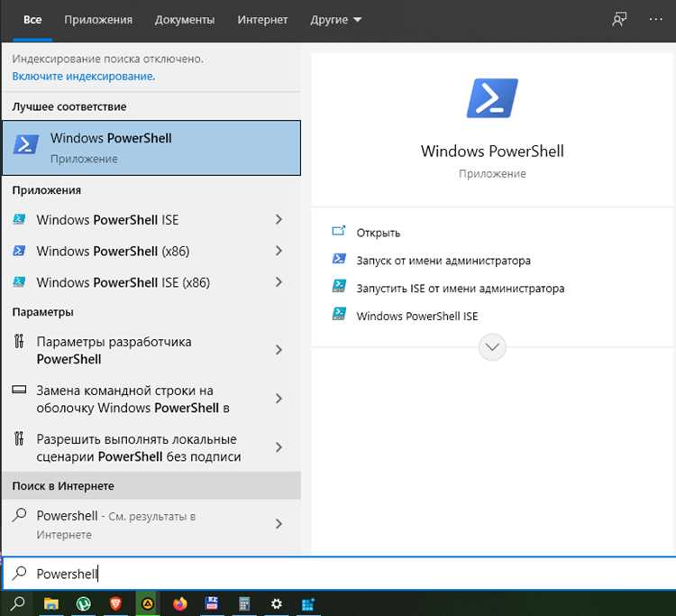Click the command prompt replacement settings icon

point(19,390)
